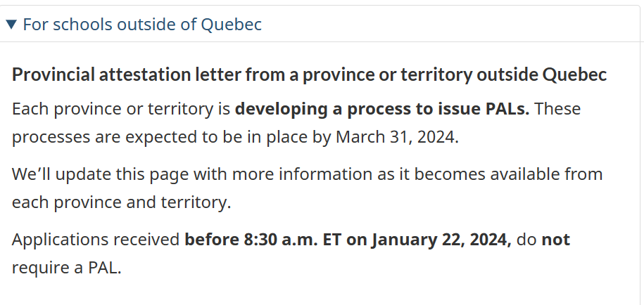Click the "Each province or territory is" text
The image size is (644, 305).
click(x=121, y=109)
